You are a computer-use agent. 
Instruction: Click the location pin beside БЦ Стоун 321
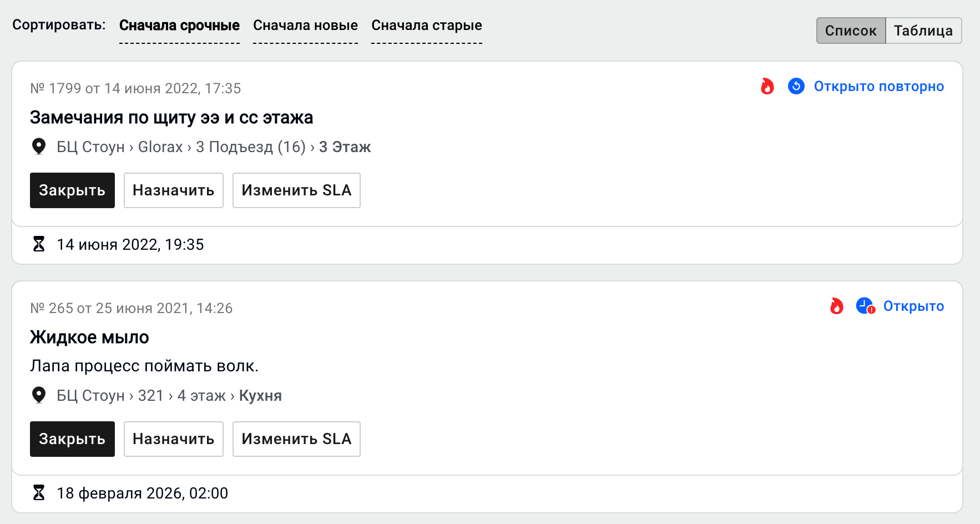39,395
